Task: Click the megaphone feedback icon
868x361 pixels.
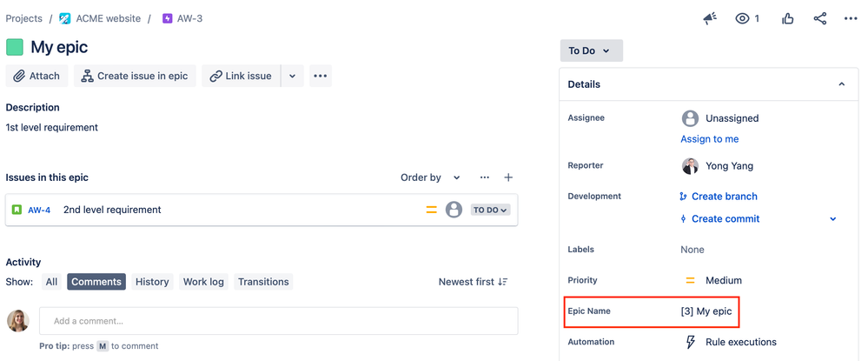Action: [710, 19]
